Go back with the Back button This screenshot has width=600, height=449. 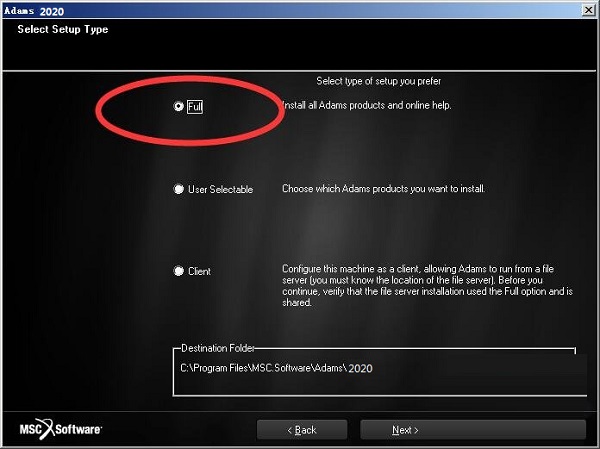tap(302, 430)
